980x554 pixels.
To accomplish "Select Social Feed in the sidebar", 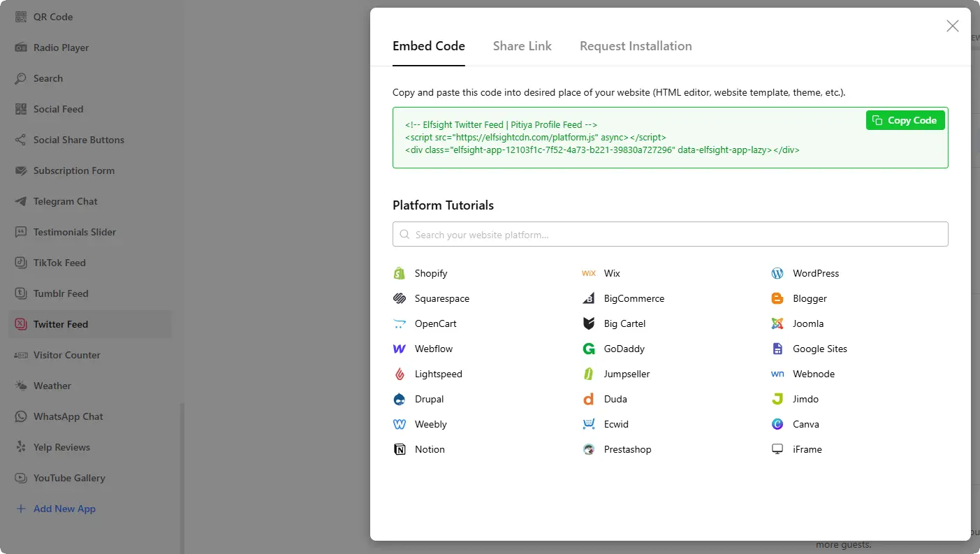I will point(58,109).
